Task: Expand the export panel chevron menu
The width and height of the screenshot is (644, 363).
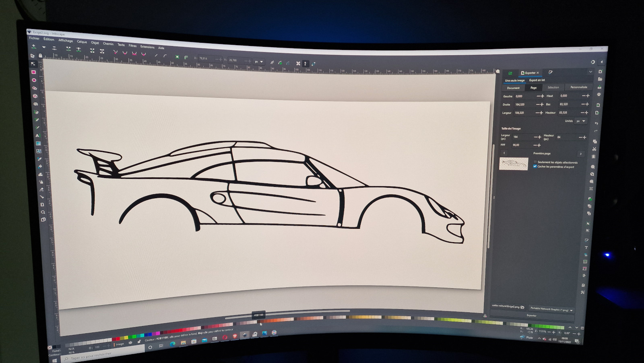Action: pyautogui.click(x=590, y=72)
